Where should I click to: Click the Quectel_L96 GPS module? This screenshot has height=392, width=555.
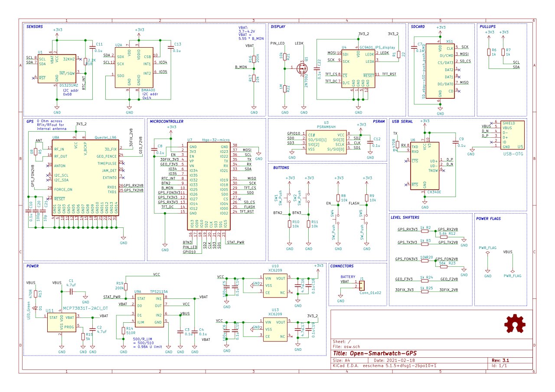(x=85, y=177)
